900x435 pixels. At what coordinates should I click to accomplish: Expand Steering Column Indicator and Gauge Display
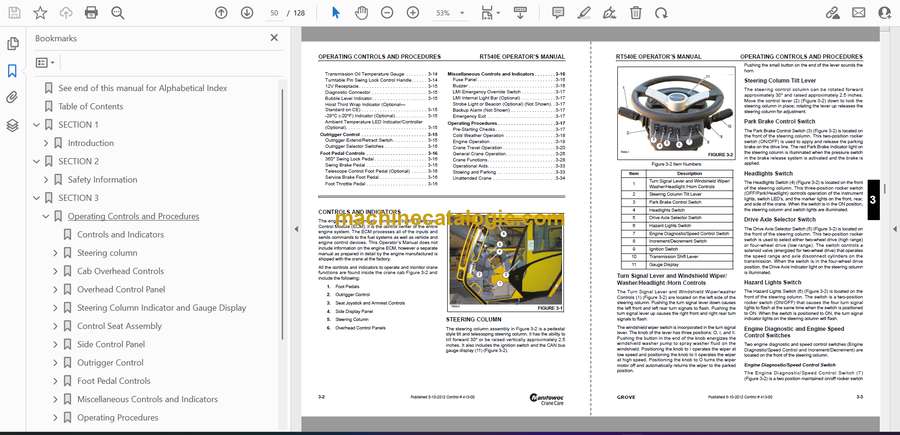(x=55, y=308)
